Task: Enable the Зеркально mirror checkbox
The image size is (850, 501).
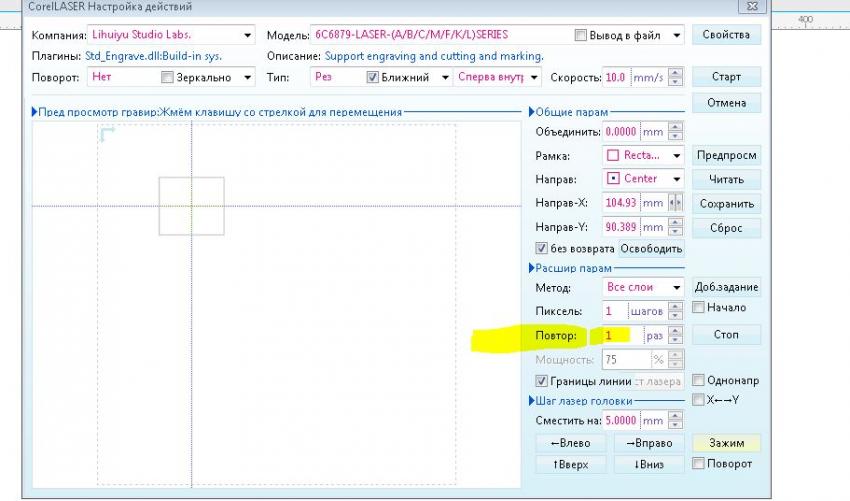Action: point(168,77)
